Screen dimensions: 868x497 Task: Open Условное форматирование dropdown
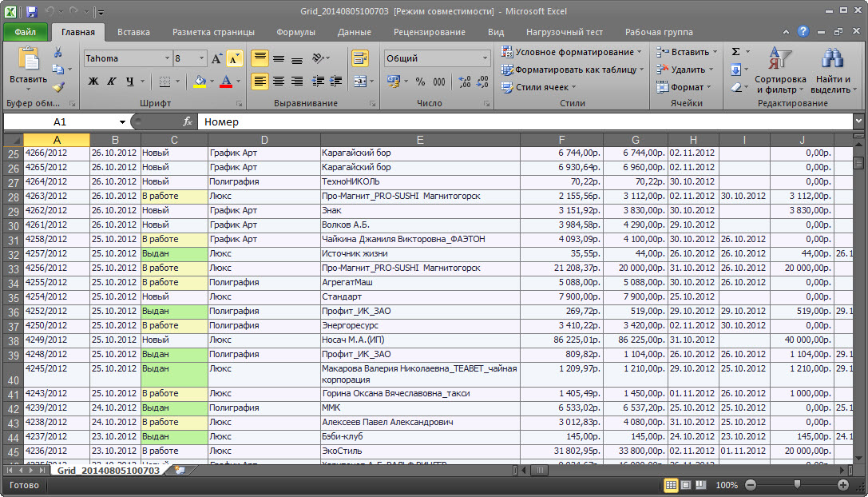[x=571, y=51]
